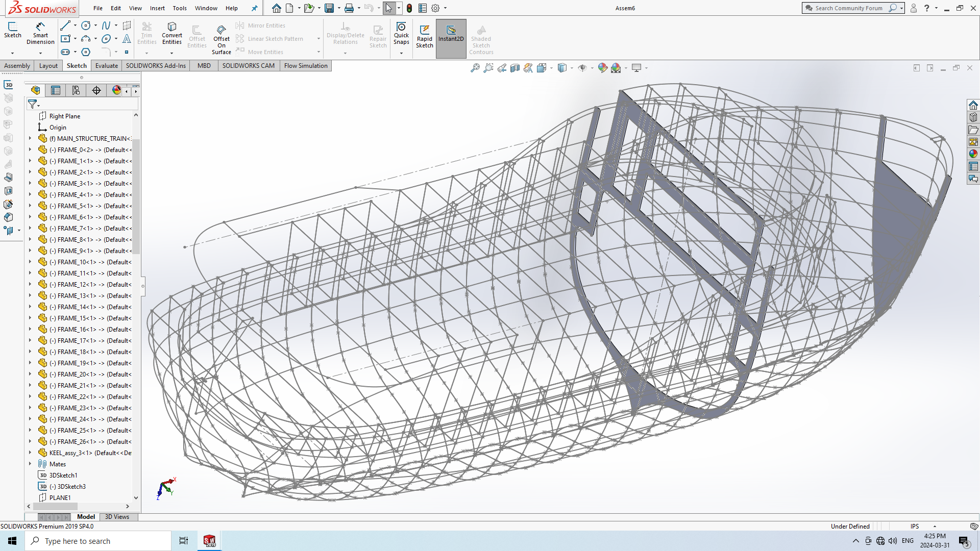Expand the MAIN_STRUCTURE_TRAIN tree node
The width and height of the screenshot is (980, 551).
30,138
